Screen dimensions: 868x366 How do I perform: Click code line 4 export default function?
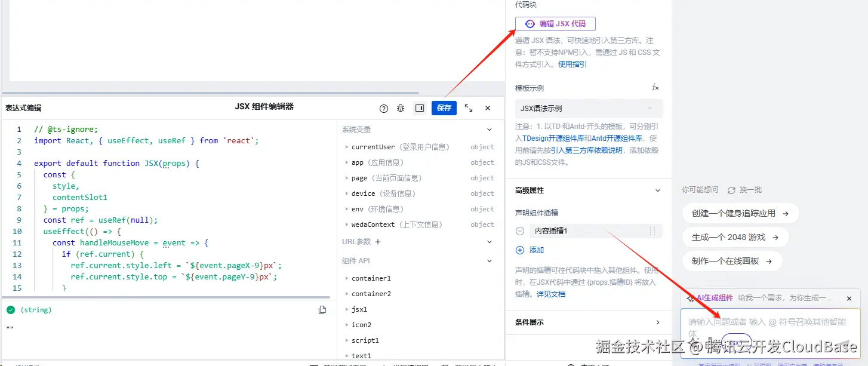click(x=116, y=163)
